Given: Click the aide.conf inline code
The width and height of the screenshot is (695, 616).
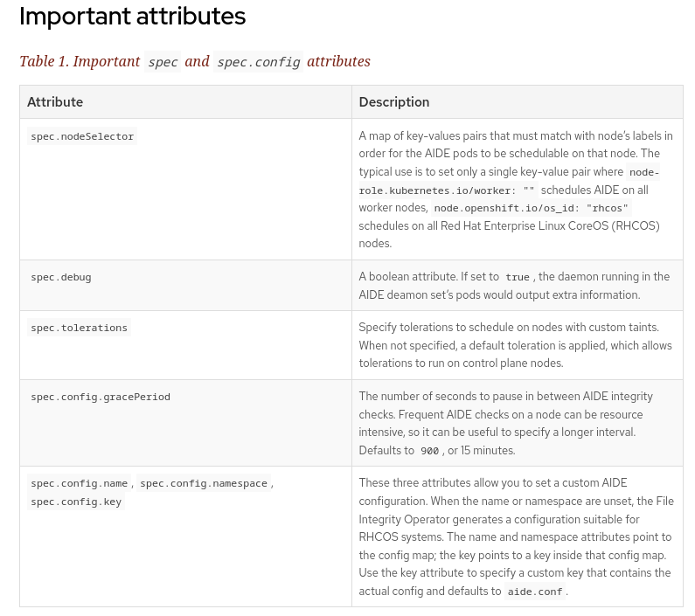Looking at the screenshot, I should (535, 592).
